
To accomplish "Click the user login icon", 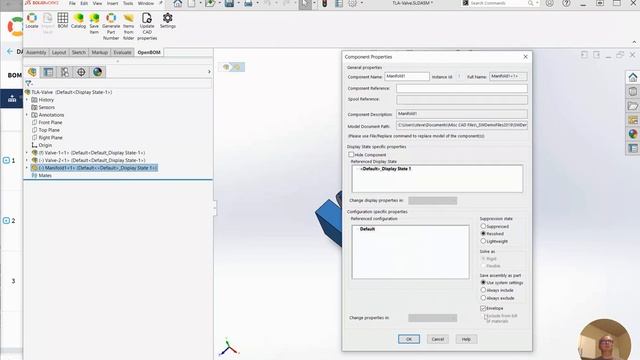I will click(550, 3).
